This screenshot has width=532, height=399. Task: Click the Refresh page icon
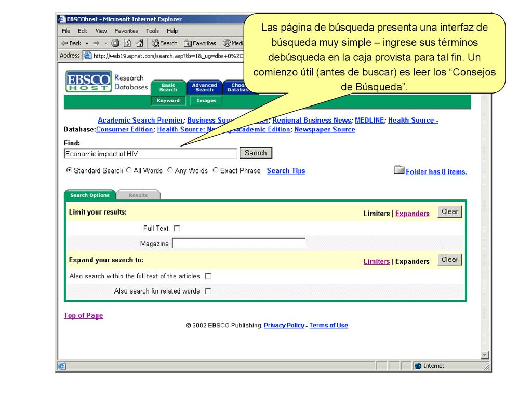(128, 43)
